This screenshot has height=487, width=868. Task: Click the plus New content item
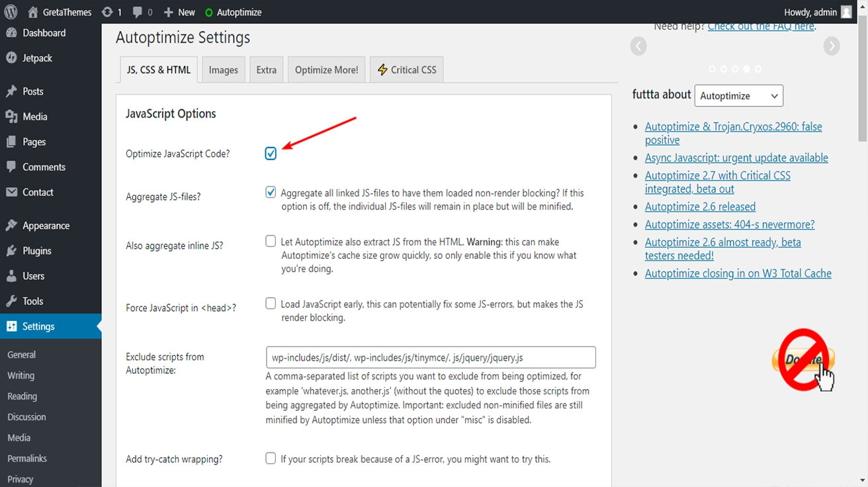click(179, 12)
